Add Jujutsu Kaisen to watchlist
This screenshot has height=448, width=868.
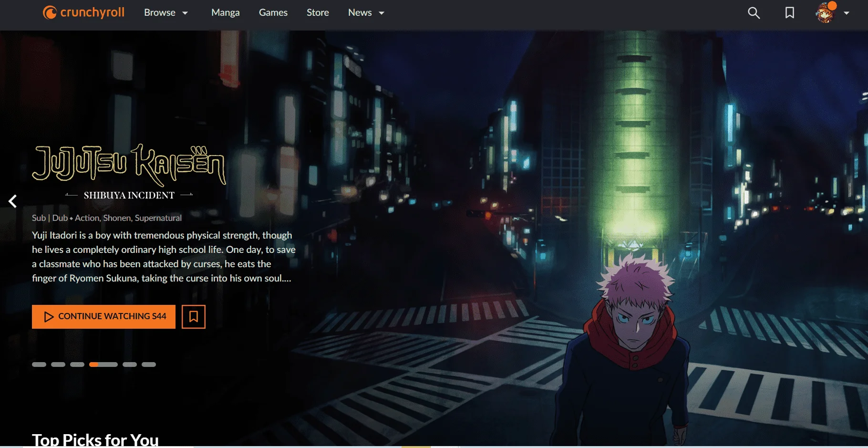coord(194,317)
